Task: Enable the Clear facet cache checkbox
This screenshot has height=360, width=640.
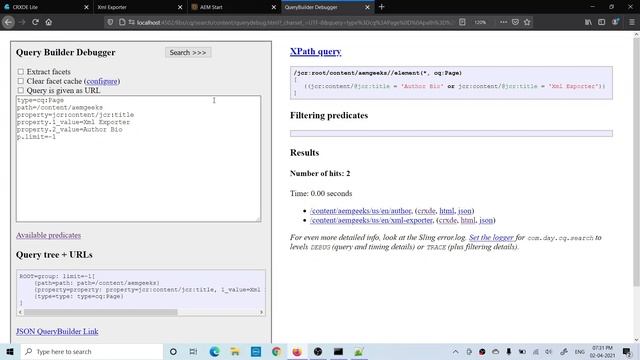Action: pyautogui.click(x=20, y=81)
